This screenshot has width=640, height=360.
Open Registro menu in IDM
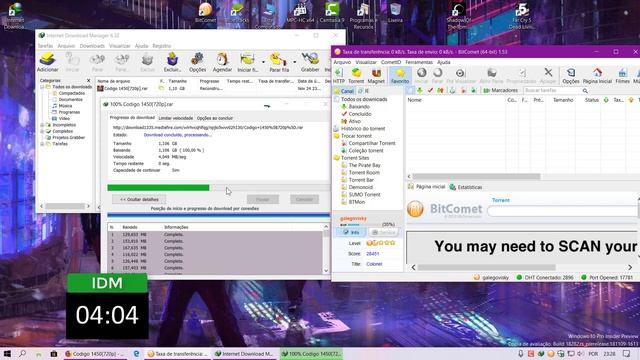pyautogui.click(x=162, y=46)
